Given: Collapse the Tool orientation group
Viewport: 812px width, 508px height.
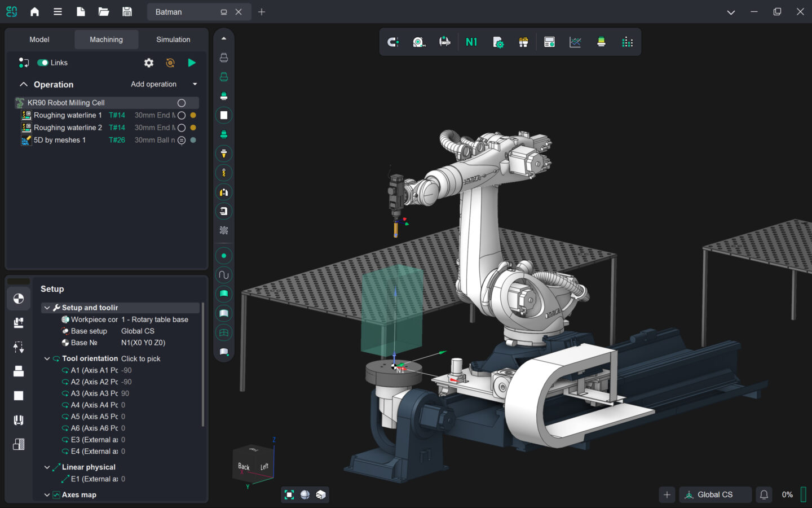Looking at the screenshot, I should pyautogui.click(x=47, y=358).
